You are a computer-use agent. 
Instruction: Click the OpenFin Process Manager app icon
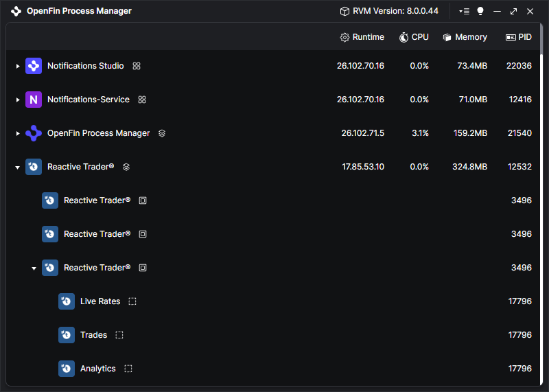[x=34, y=133]
